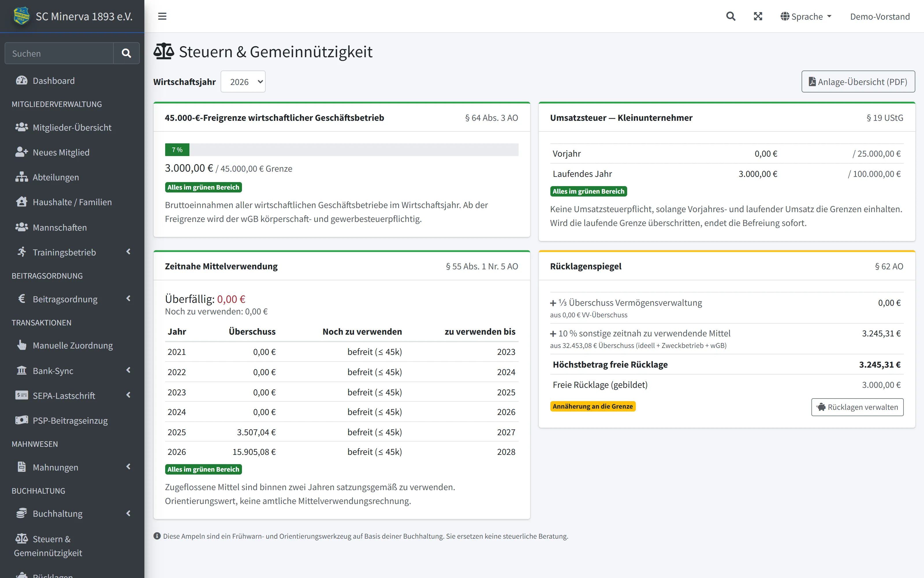This screenshot has height=578, width=924.
Task: Click the Überfällig: 0,00 € amount
Action: coord(231,299)
